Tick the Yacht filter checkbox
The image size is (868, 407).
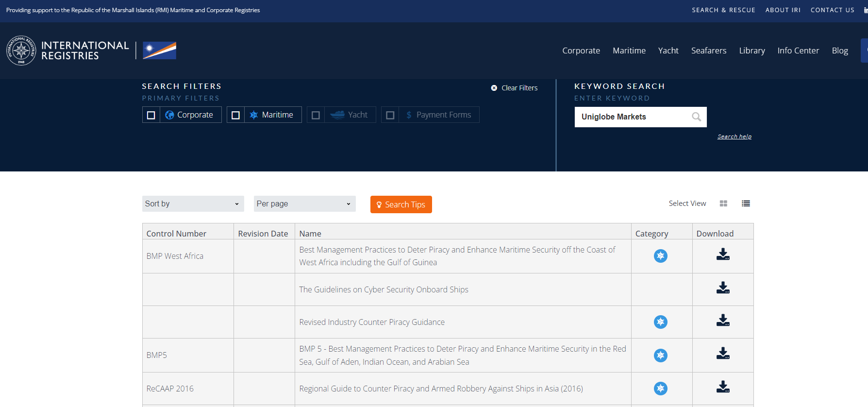click(x=316, y=115)
